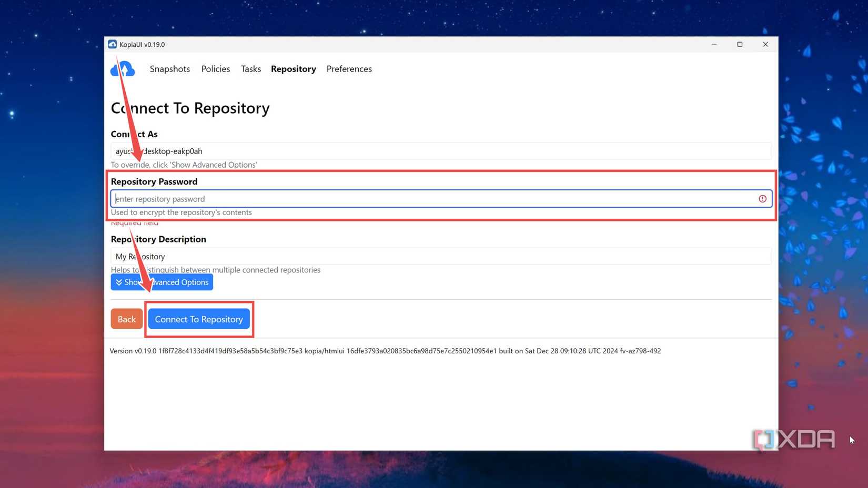868x488 pixels.
Task: Select the Repository menu item
Action: [293, 69]
